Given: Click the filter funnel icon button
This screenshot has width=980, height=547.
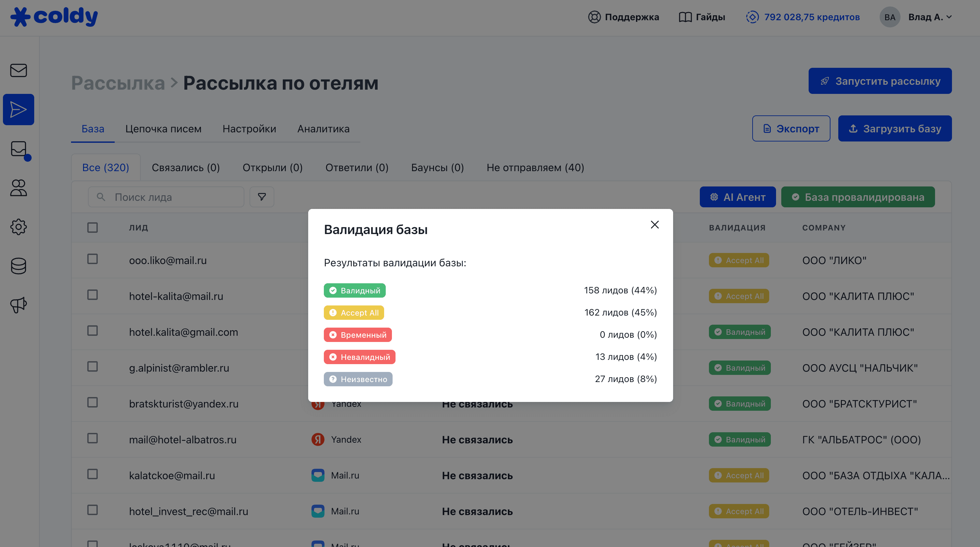Looking at the screenshot, I should [262, 197].
